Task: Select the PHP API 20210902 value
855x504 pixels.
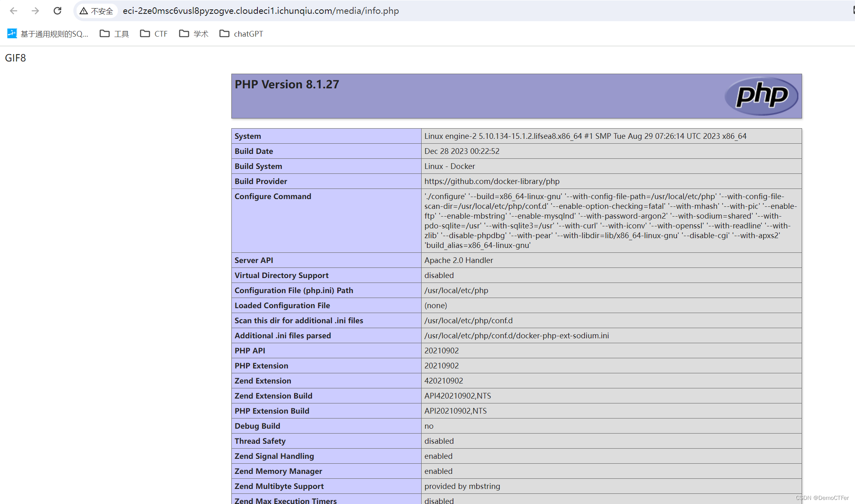Action: click(x=442, y=351)
